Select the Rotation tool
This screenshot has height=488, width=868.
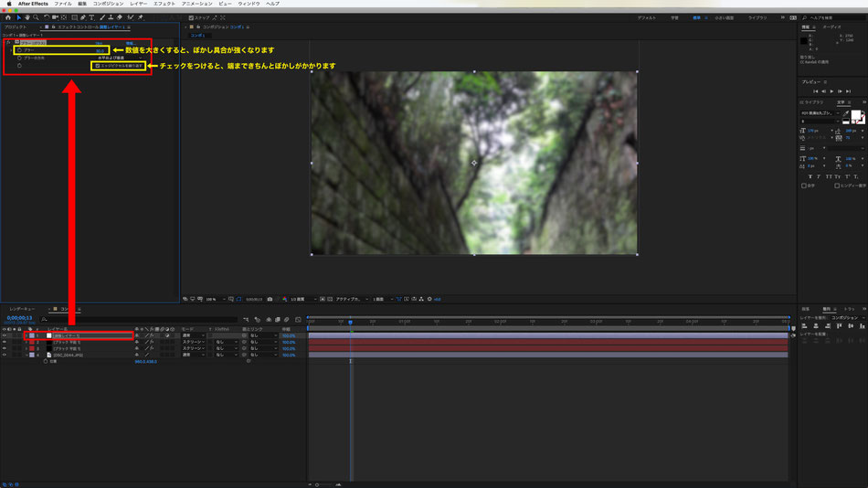pyautogui.click(x=47, y=17)
